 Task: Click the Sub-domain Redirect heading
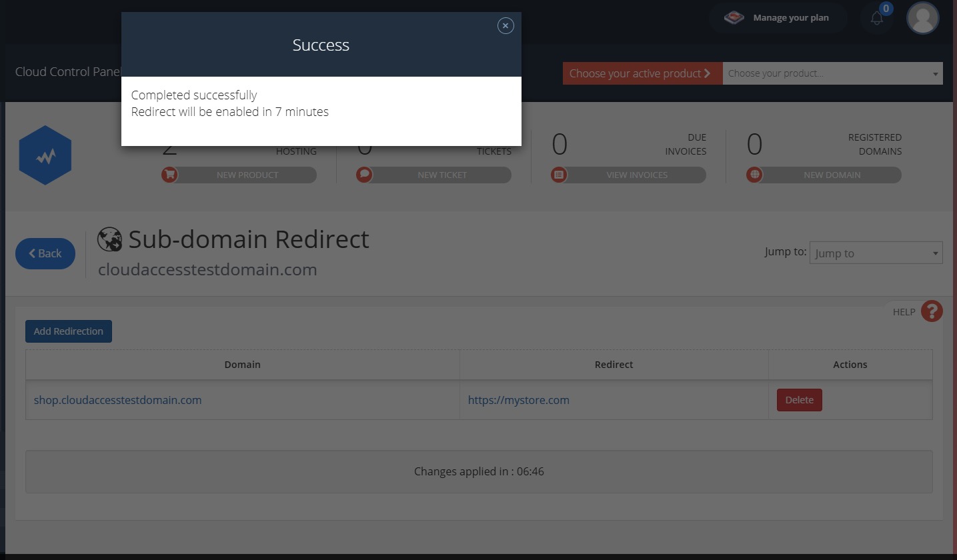pos(249,239)
